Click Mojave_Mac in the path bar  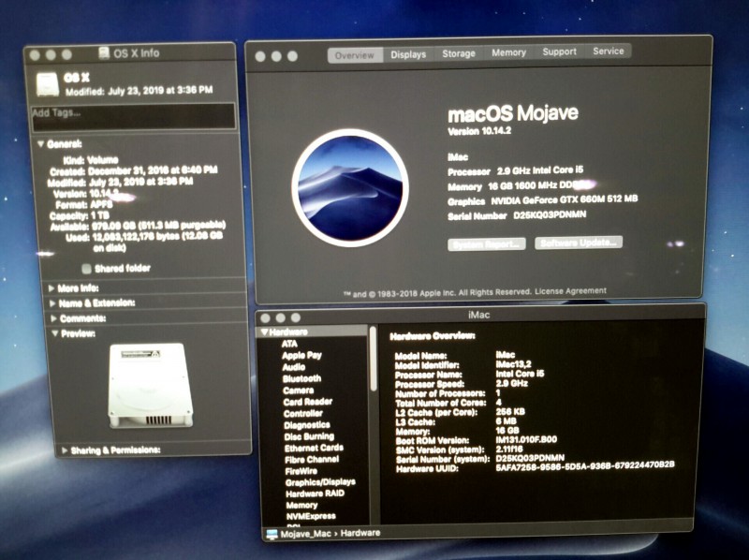click(x=306, y=534)
